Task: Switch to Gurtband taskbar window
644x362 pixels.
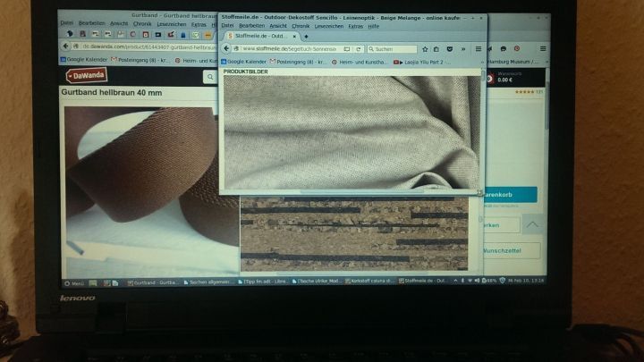Action: (152, 282)
